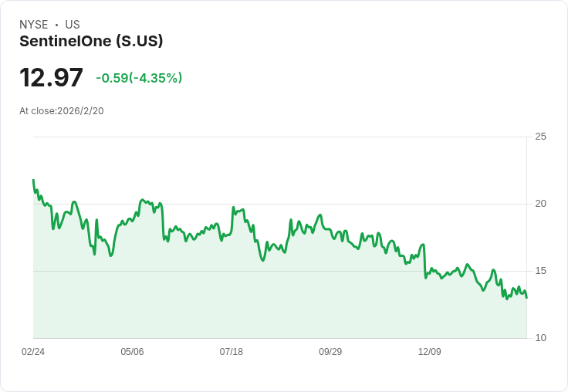Click the chart line's leftmost starting point
Screen dimensions: 568x392
[33, 180]
